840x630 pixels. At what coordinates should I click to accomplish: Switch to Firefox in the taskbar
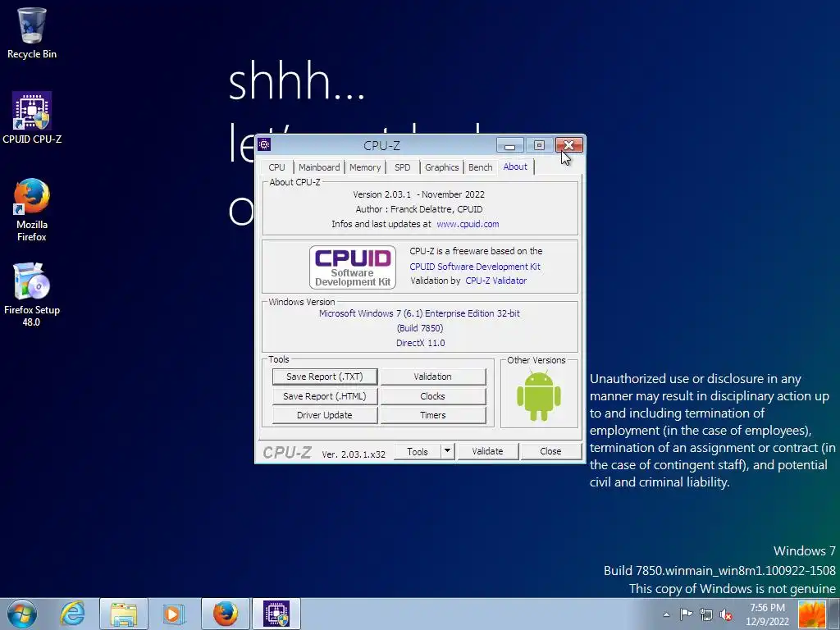226,614
